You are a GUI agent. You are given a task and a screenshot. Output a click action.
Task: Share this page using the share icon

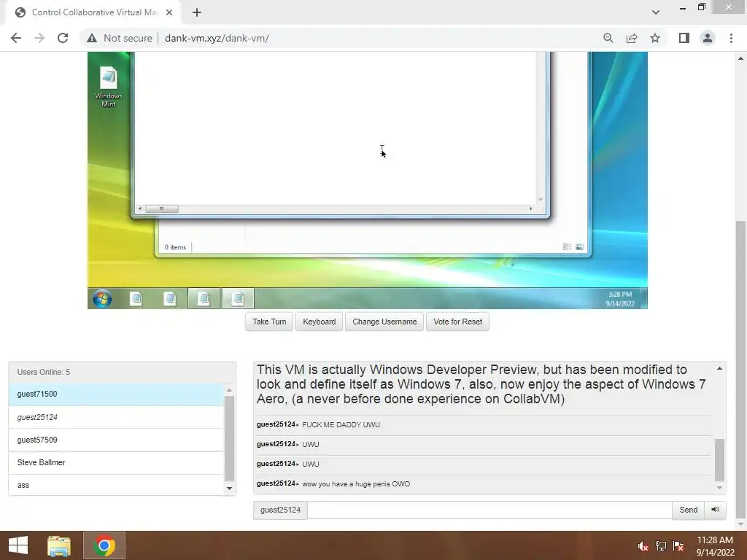pyautogui.click(x=632, y=38)
